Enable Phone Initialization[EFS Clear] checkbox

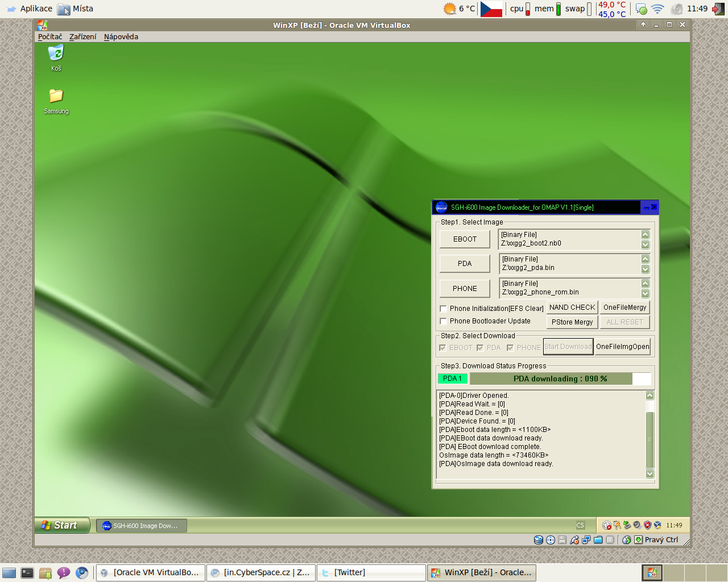coord(443,309)
